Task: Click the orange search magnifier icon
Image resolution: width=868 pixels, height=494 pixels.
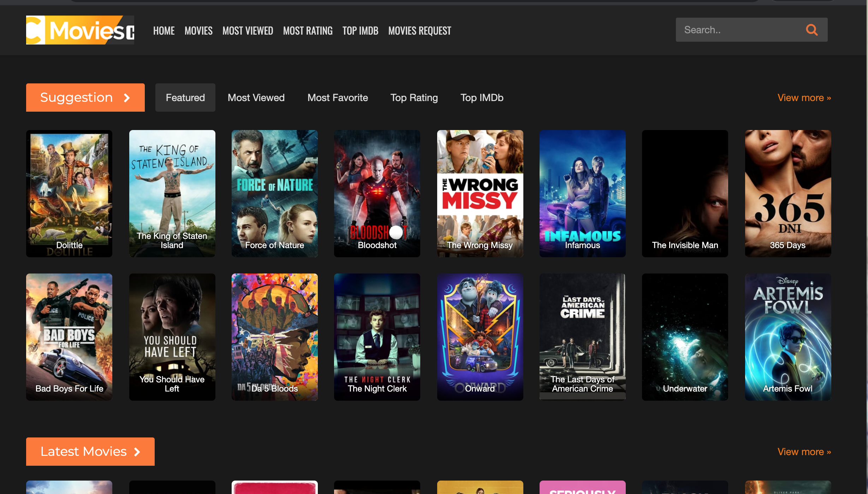Action: [x=812, y=30]
